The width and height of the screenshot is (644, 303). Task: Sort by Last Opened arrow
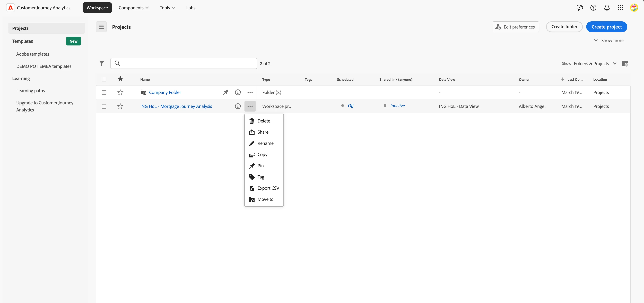click(562, 79)
